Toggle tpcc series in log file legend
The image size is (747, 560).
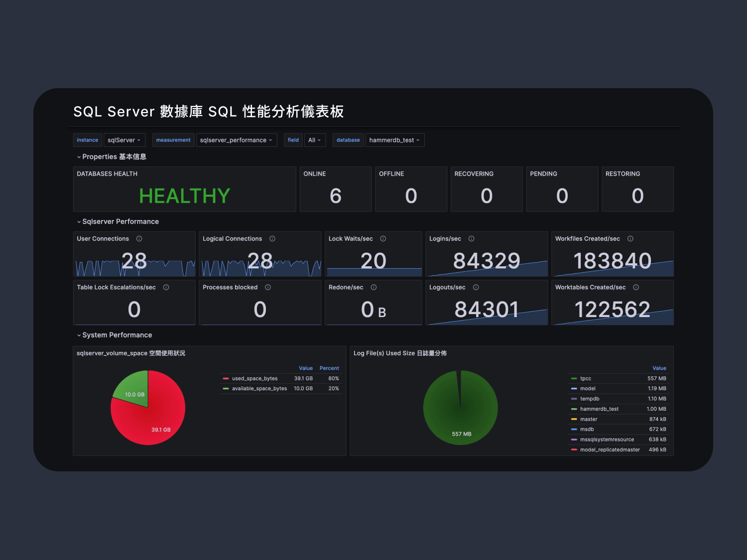586,379
